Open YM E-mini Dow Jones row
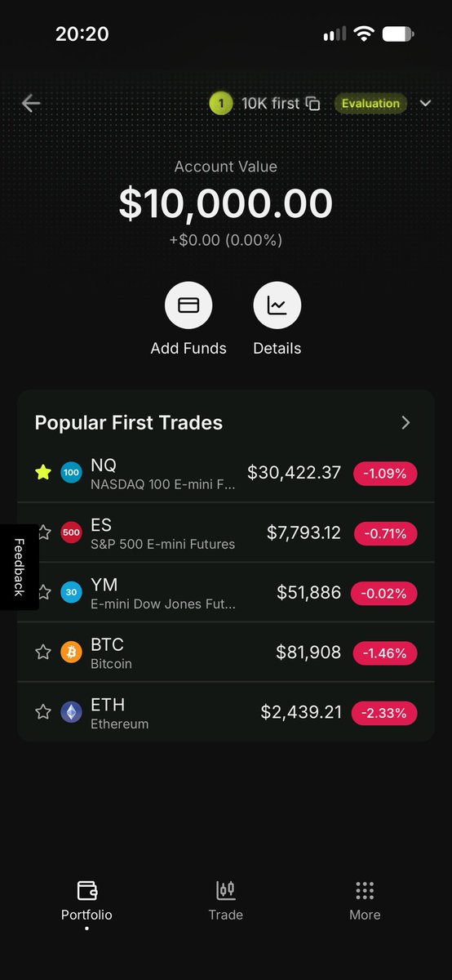Screen dimensions: 452x980 click(x=226, y=592)
